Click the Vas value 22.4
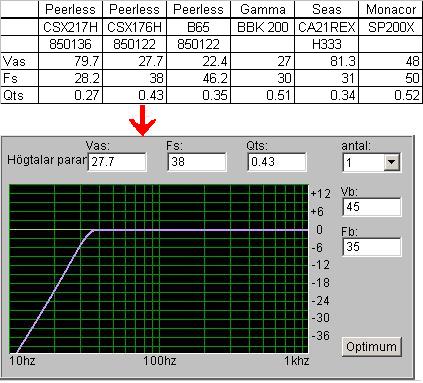This screenshot has width=423, height=383. click(198, 61)
